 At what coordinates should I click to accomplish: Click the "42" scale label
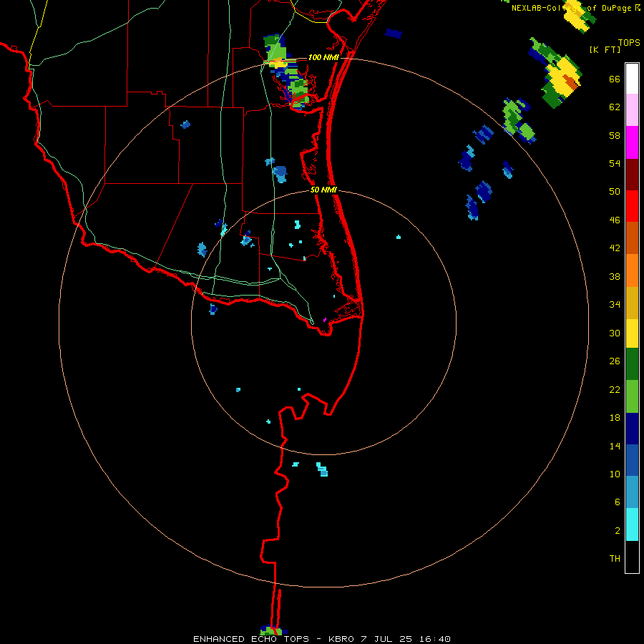click(x=615, y=248)
